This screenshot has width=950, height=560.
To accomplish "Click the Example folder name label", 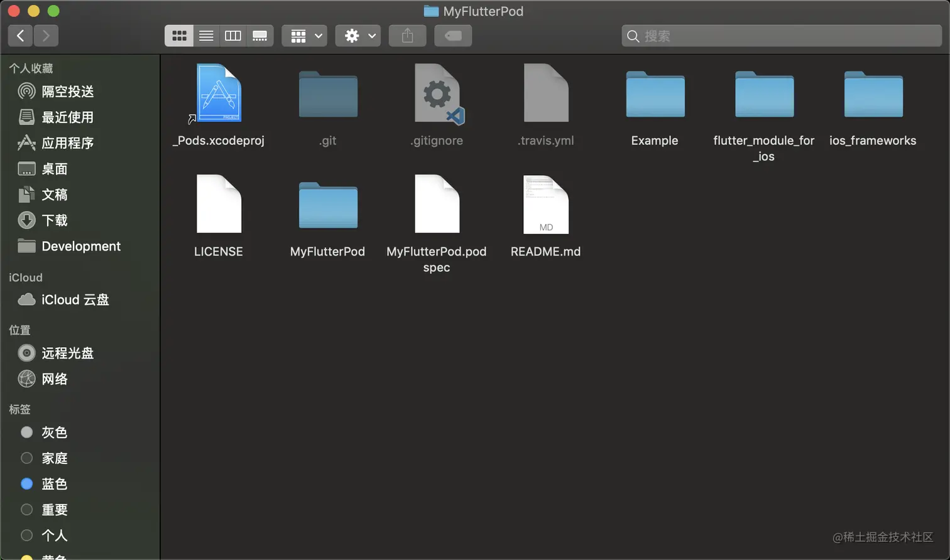I will pyautogui.click(x=655, y=141).
